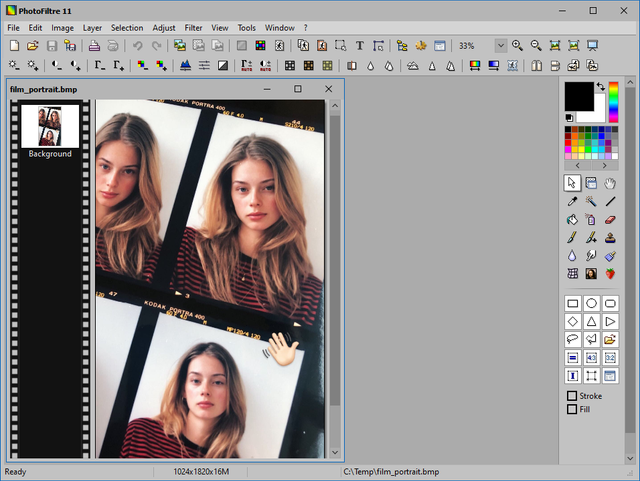Swap foreground and background colors
Viewport: 640px width, 481px height.
(600, 87)
